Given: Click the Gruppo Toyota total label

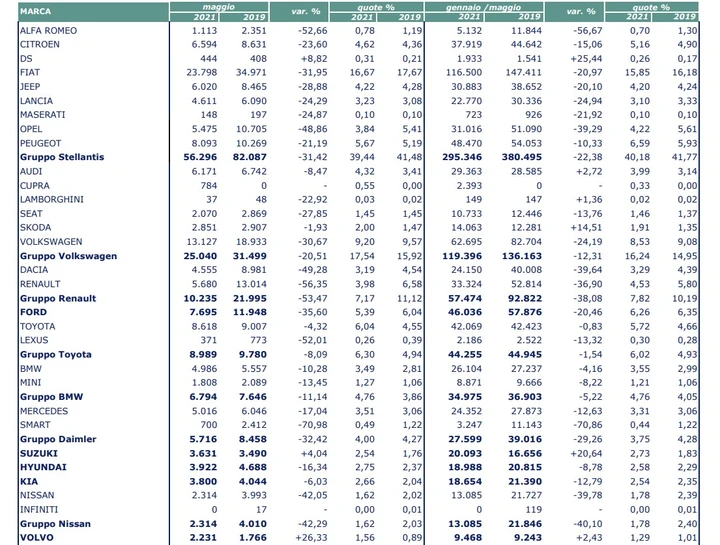Looking at the screenshot, I should [x=56, y=354].
